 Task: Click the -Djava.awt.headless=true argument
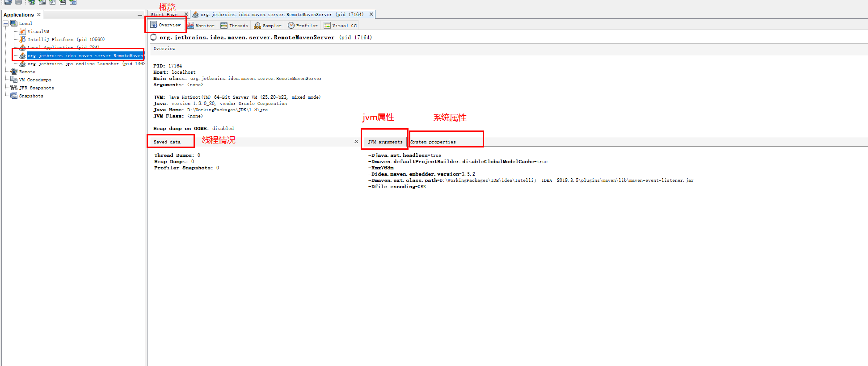click(405, 155)
